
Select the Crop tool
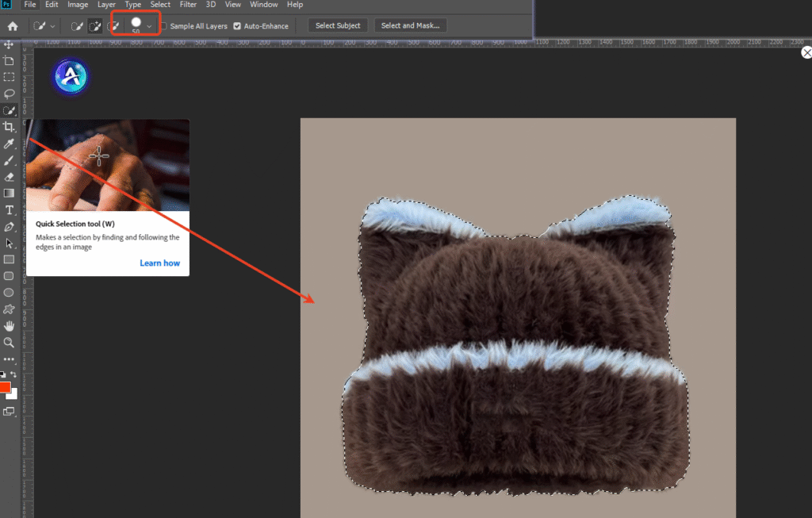tap(9, 127)
